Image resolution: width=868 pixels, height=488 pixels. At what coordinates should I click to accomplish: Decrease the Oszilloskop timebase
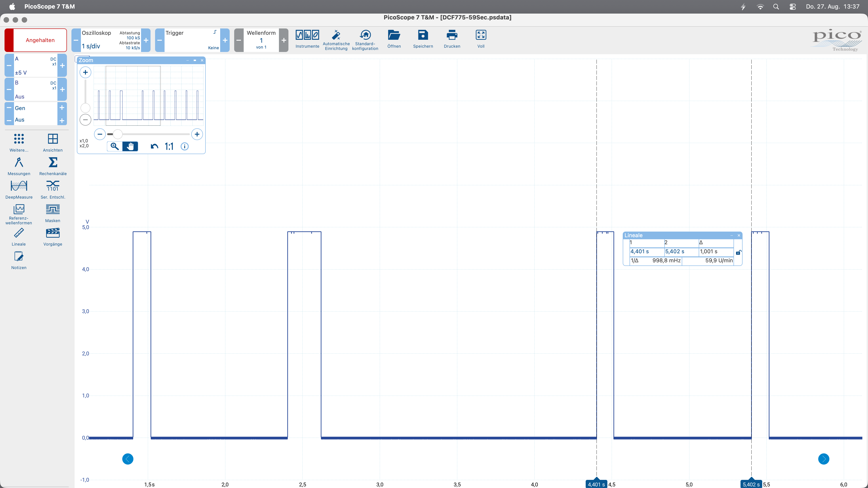(76, 40)
